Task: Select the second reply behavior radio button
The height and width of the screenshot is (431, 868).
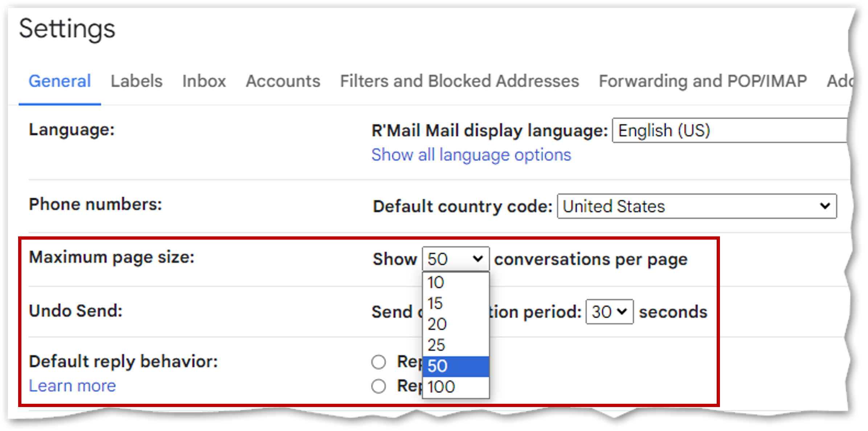Action: coord(378,386)
